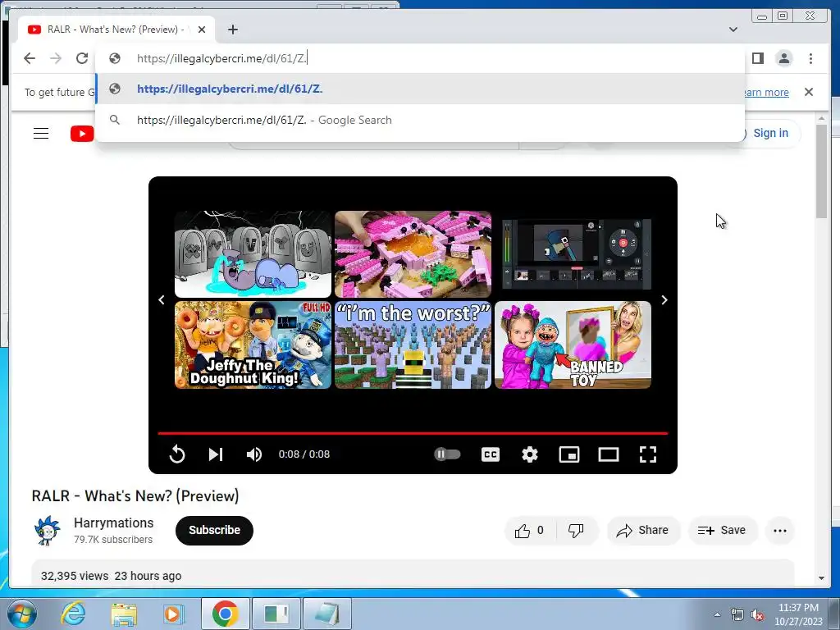
Task: Click the 32,395 views text
Action: pyautogui.click(x=75, y=576)
